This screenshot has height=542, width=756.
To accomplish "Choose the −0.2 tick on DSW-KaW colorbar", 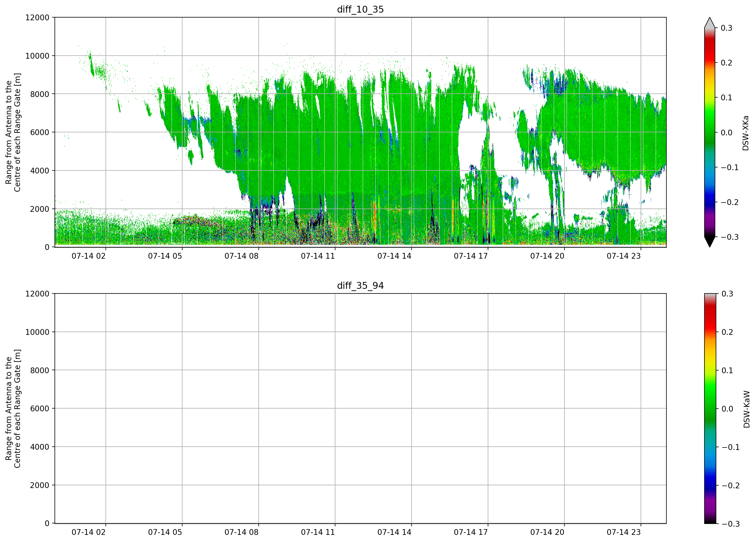I will click(731, 485).
